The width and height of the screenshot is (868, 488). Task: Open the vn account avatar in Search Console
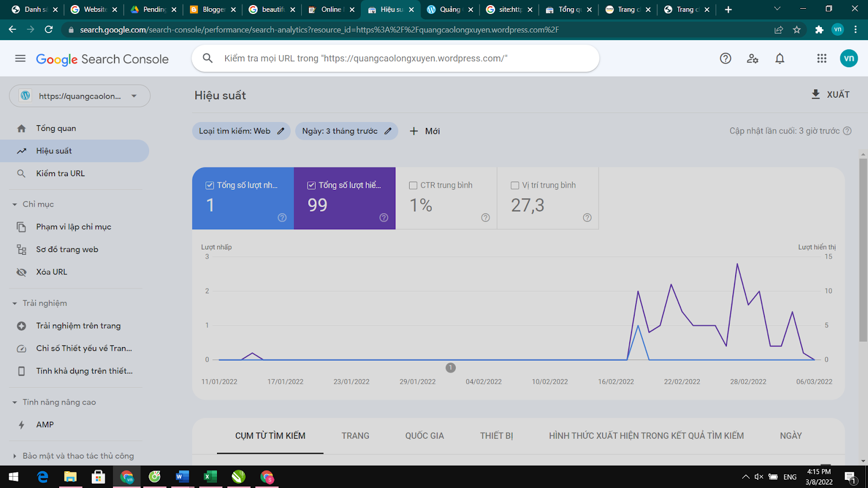[x=849, y=59]
